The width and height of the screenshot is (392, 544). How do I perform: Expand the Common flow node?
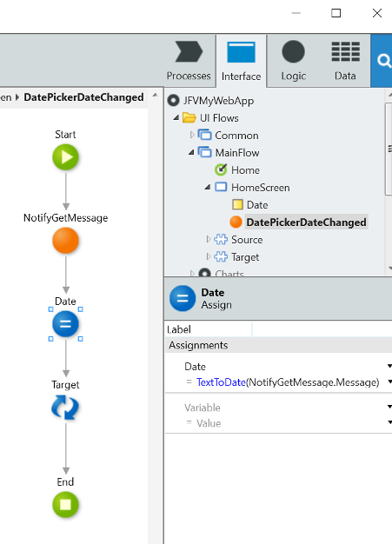coord(192,135)
